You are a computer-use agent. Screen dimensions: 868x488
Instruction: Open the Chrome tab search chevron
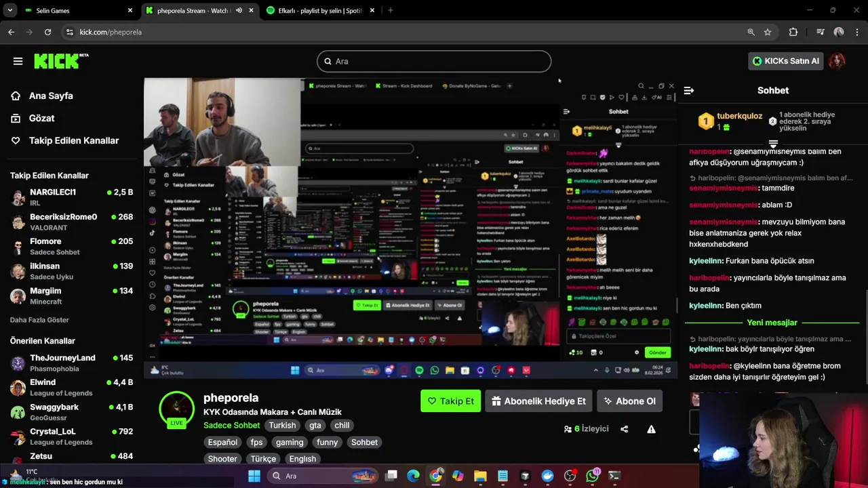click(x=9, y=11)
